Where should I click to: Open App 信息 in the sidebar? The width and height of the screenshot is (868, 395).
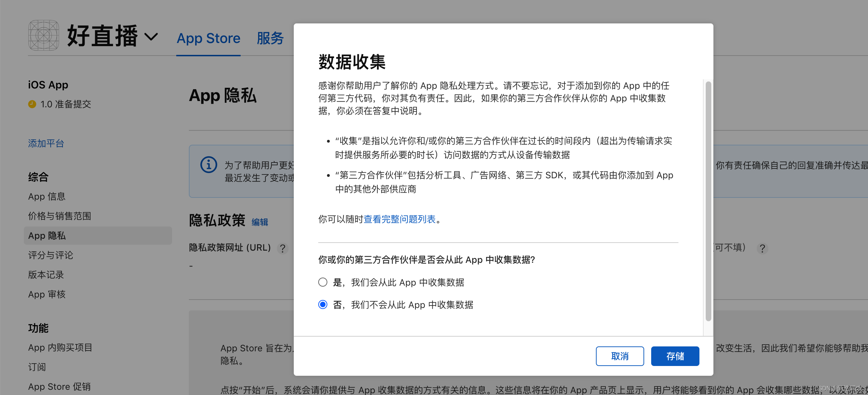[47, 196]
